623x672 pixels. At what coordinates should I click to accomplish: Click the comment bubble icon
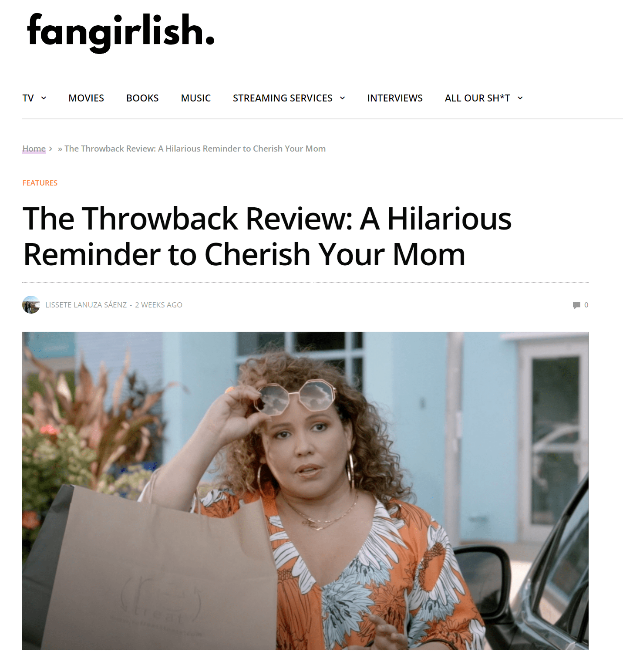576,305
